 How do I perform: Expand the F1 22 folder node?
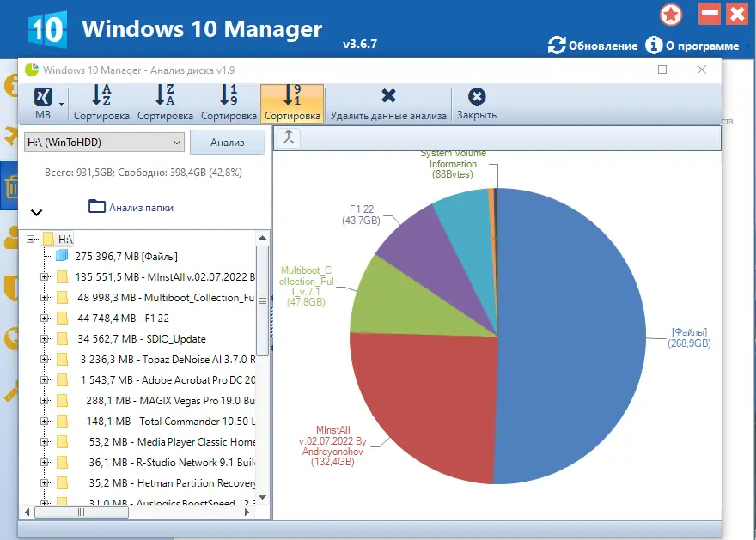click(x=44, y=318)
